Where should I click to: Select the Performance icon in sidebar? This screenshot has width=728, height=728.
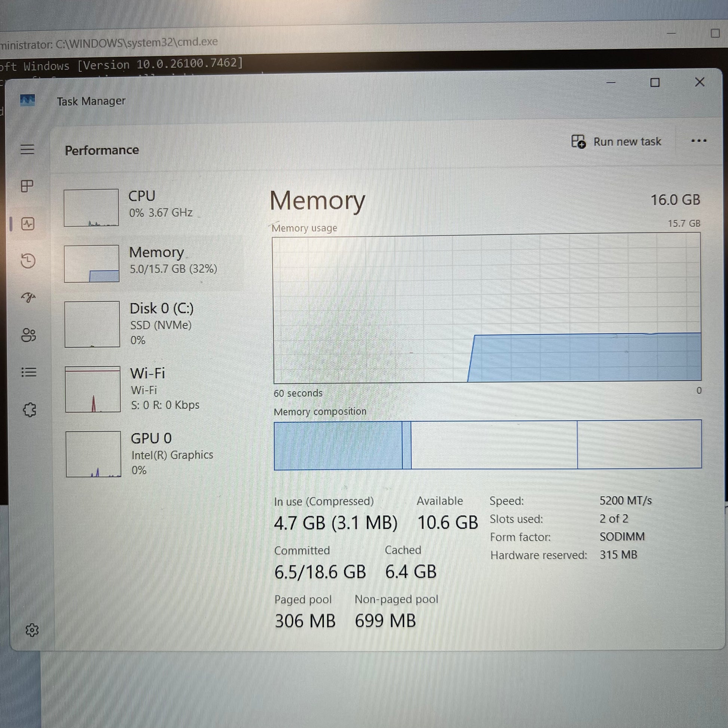coord(28,224)
